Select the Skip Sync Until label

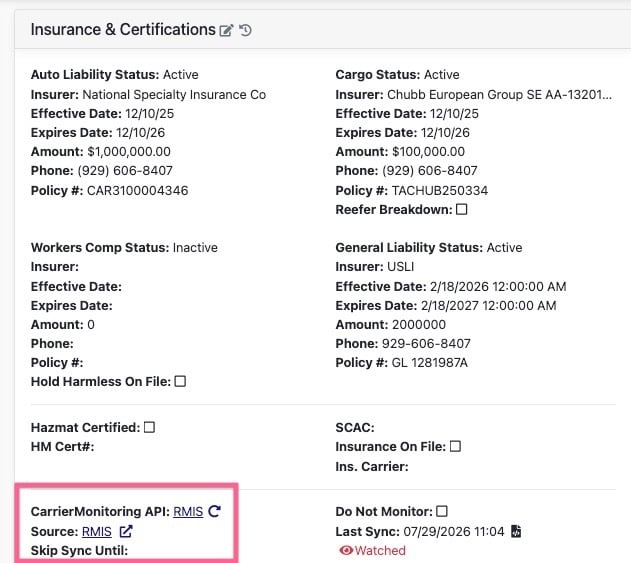point(79,550)
